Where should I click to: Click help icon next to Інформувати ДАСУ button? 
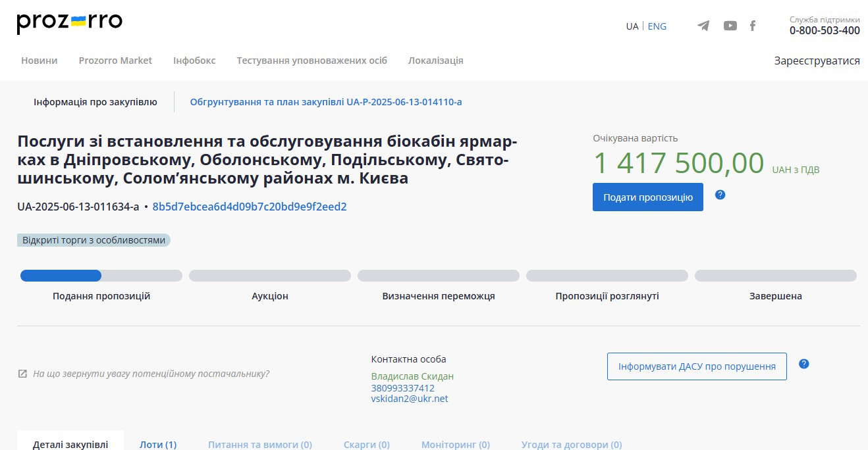(x=803, y=364)
